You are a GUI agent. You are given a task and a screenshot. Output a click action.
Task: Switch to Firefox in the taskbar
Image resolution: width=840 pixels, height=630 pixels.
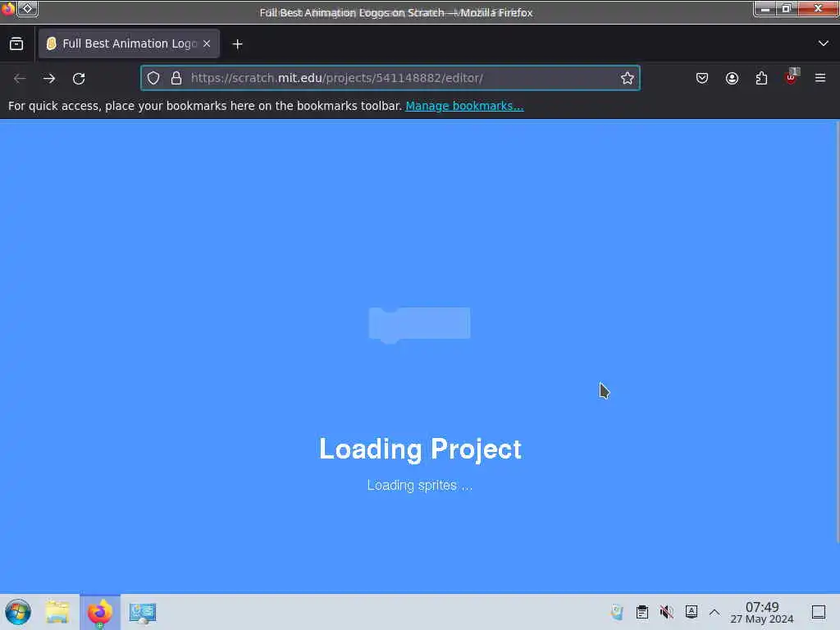click(x=100, y=612)
